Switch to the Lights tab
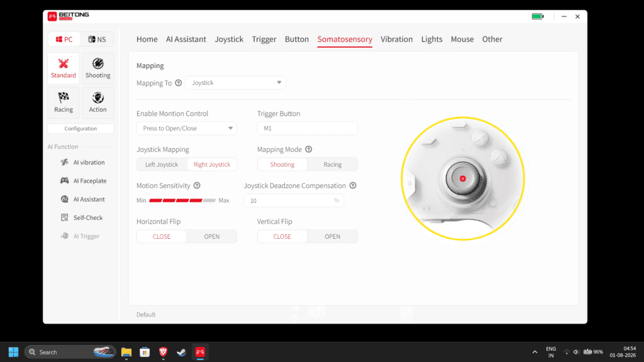644x362 pixels. click(x=431, y=40)
